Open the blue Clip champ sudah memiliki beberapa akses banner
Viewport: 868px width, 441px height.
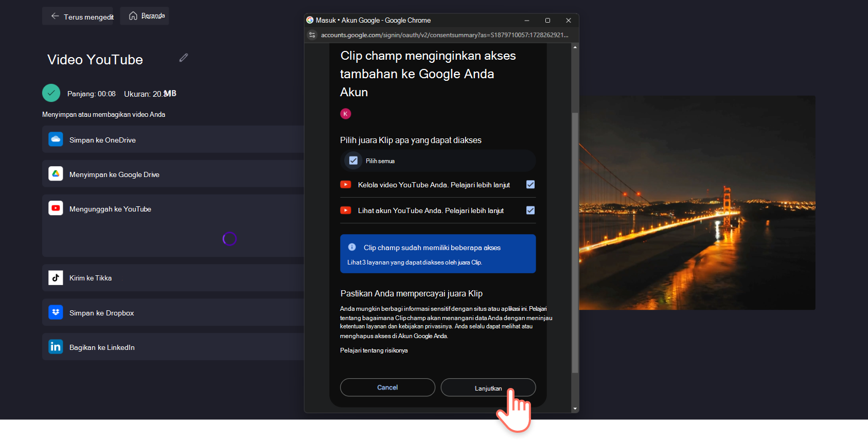point(438,254)
